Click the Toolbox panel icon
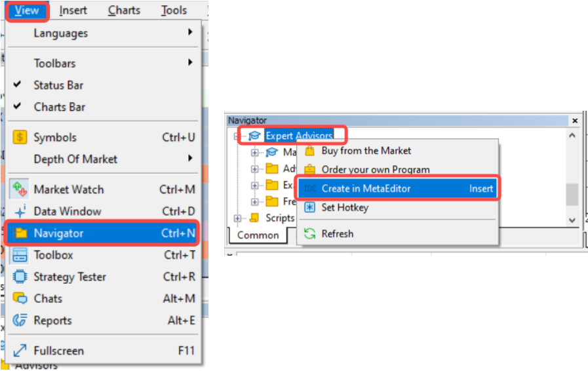This screenshot has height=371, width=588. pos(20,255)
